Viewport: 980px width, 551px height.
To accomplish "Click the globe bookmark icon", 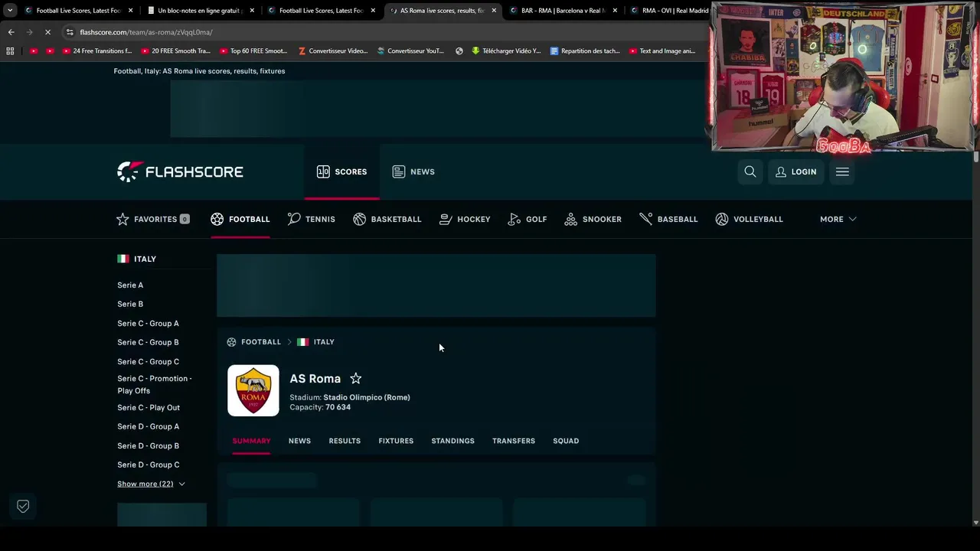I will (x=459, y=51).
